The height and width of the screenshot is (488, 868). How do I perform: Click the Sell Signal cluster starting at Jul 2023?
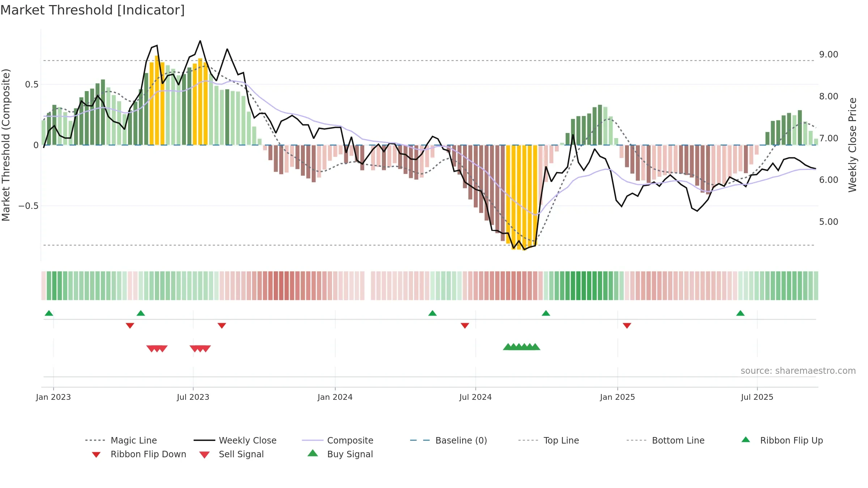tap(200, 348)
